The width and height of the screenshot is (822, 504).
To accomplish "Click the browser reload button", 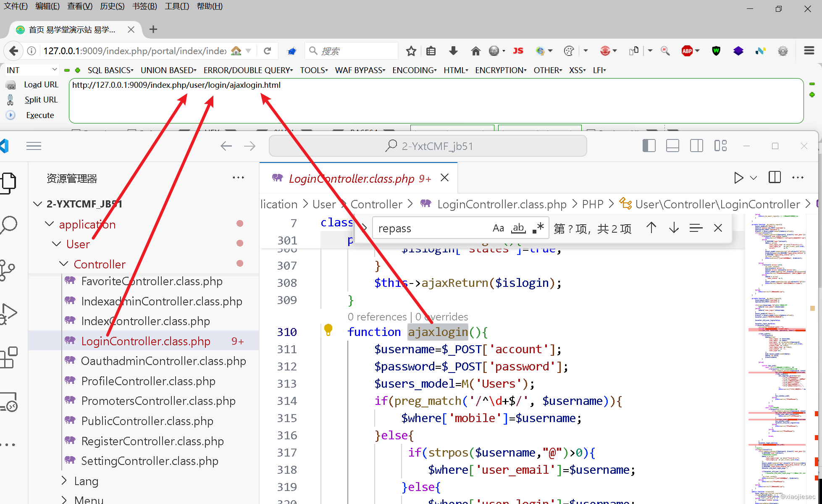I will 267,51.
